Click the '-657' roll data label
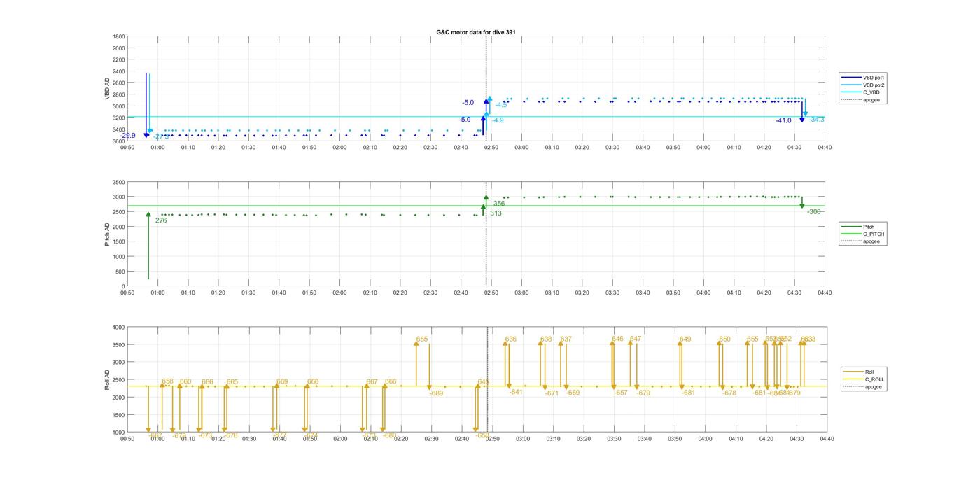This screenshot has height=485, width=980. (621, 393)
